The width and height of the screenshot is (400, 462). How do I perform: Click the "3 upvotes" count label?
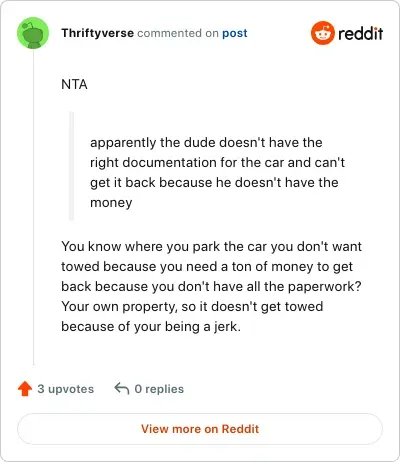(x=66, y=389)
